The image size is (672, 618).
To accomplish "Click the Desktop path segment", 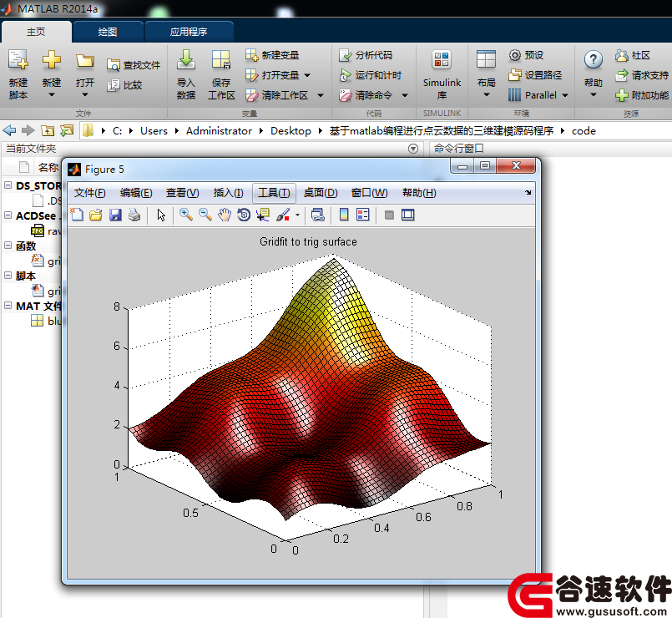I will (291, 131).
